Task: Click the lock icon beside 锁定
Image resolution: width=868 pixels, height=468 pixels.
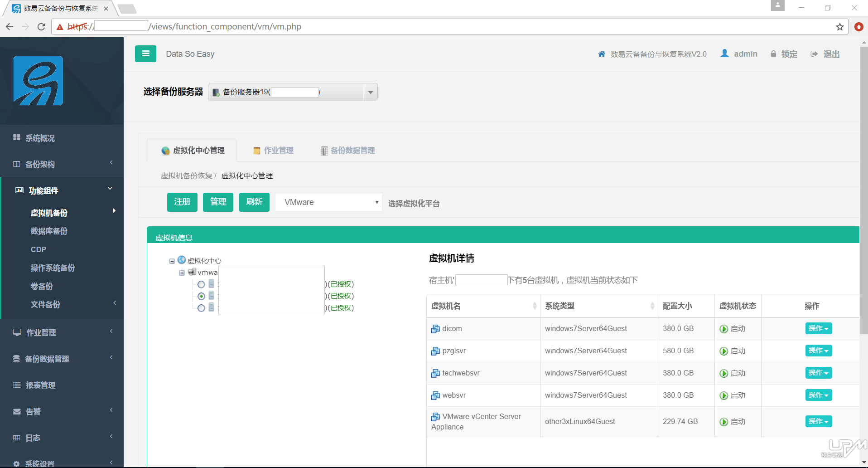Action: point(773,54)
